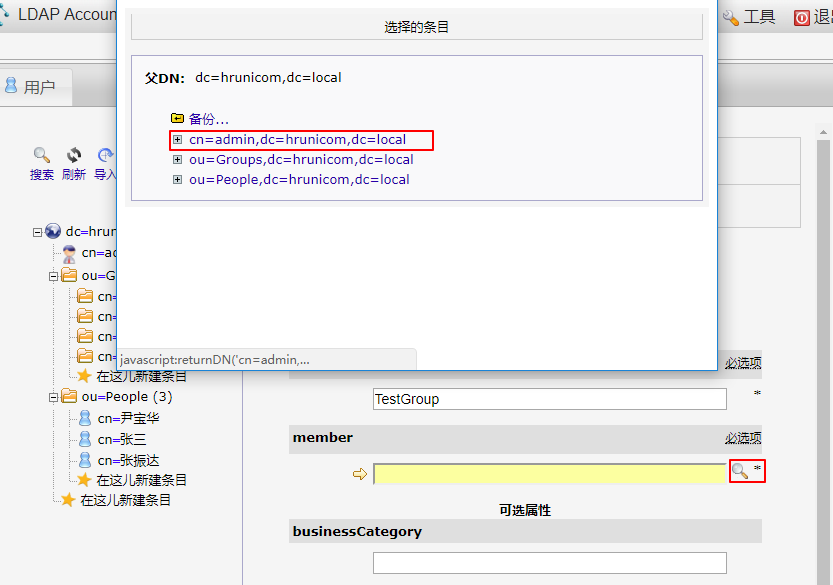Select ou=People,dc=hrunicom,dc=local link
Image resolution: width=833 pixels, height=585 pixels.
point(299,180)
